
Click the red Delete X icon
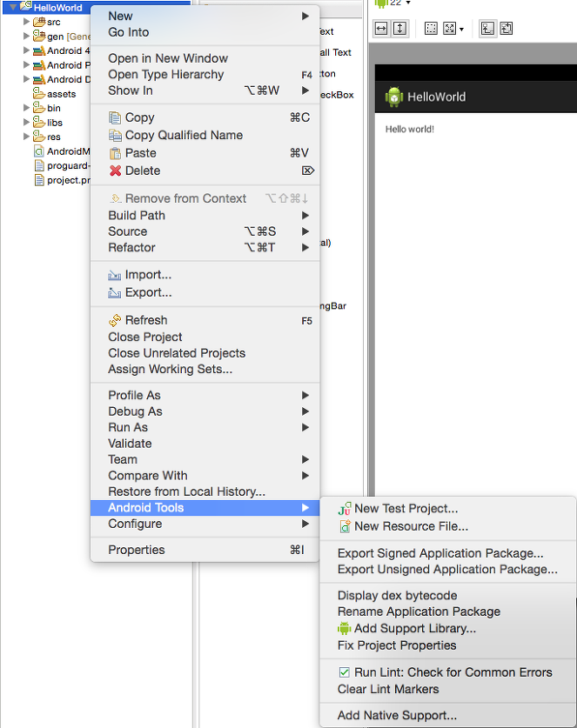[115, 170]
